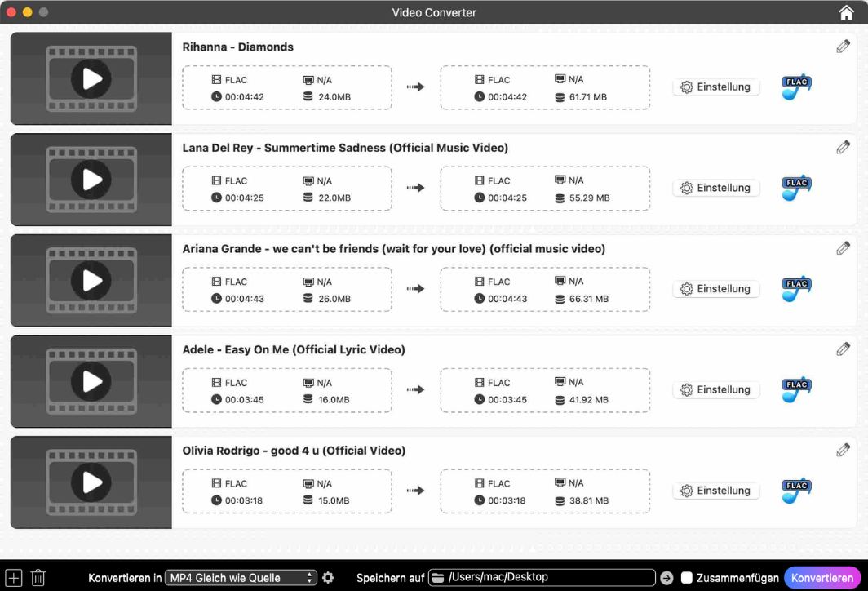The image size is (868, 591).
Task: Play Ariana Grande video preview
Action: (x=91, y=280)
